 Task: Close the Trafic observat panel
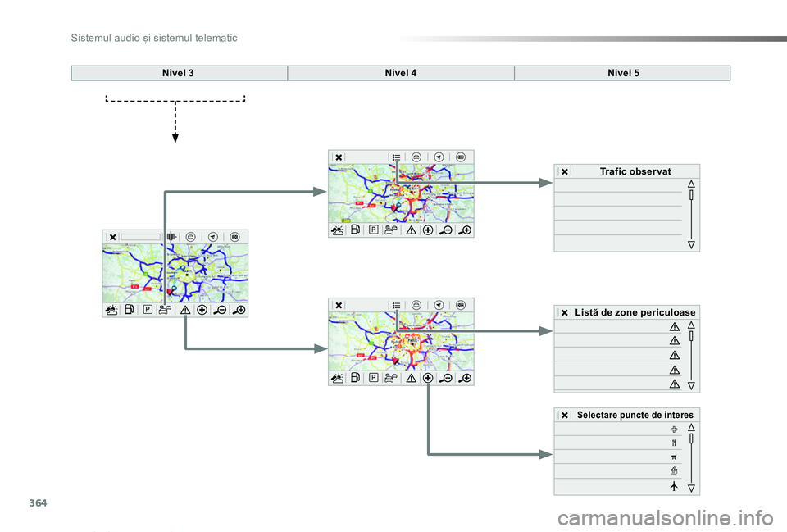[x=565, y=171]
